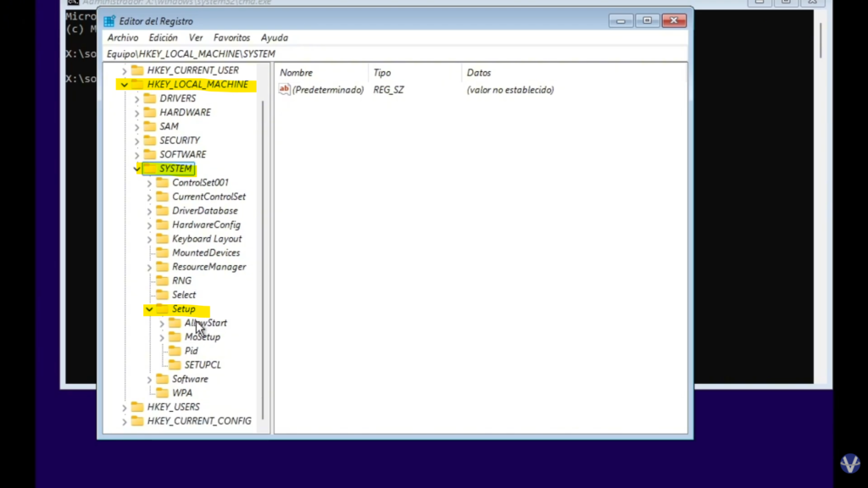Click the Pid key folder icon
The width and height of the screenshot is (868, 488).
point(175,351)
